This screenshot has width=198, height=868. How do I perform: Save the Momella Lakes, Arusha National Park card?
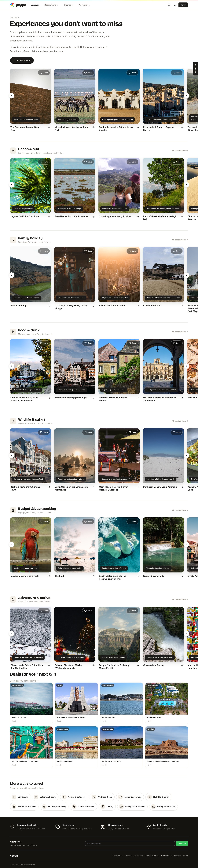[88, 73]
